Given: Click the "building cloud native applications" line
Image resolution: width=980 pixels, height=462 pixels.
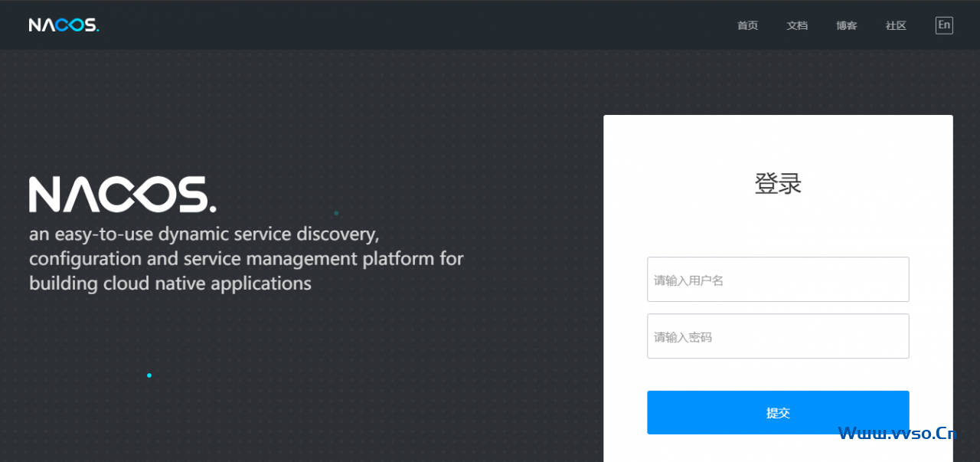Looking at the screenshot, I should click(170, 283).
